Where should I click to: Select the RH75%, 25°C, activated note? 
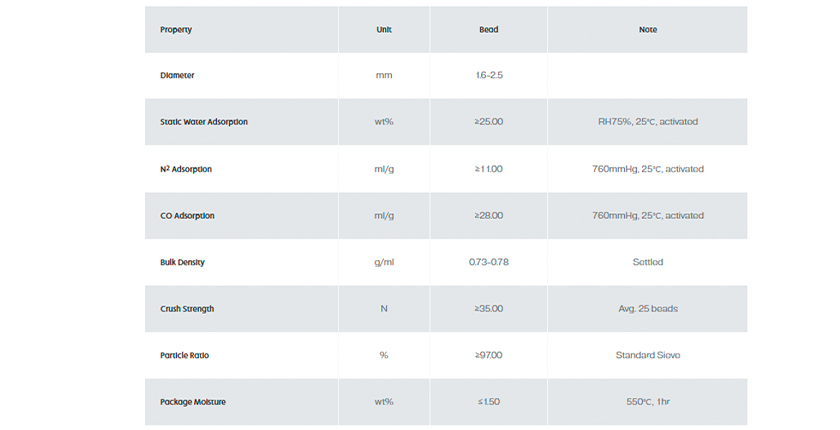click(x=647, y=122)
